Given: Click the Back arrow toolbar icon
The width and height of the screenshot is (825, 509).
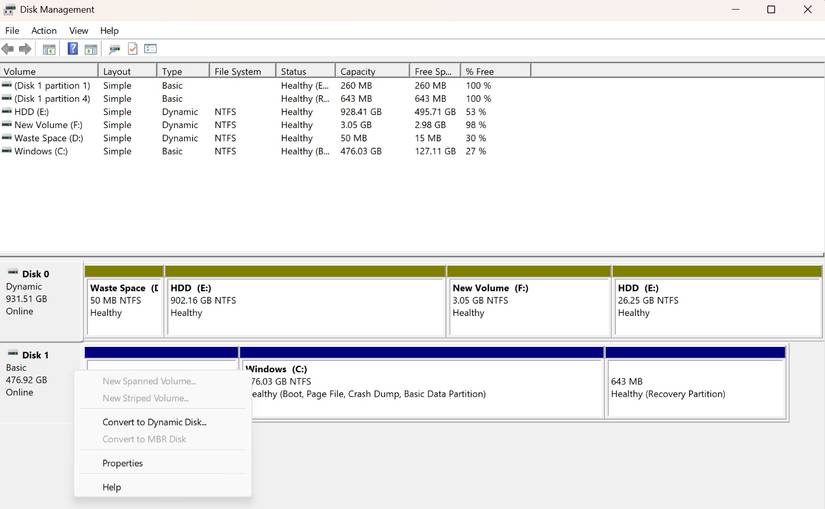Looking at the screenshot, I should tap(8, 49).
